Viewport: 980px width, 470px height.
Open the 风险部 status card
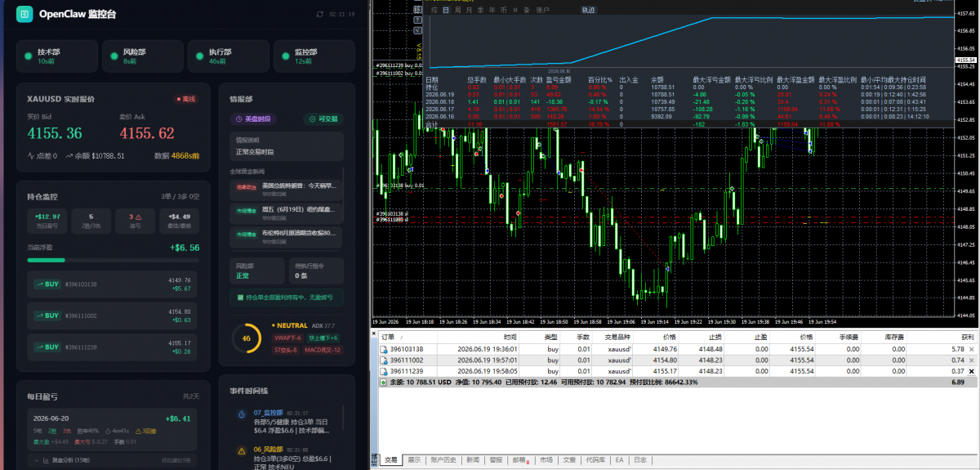click(x=142, y=56)
